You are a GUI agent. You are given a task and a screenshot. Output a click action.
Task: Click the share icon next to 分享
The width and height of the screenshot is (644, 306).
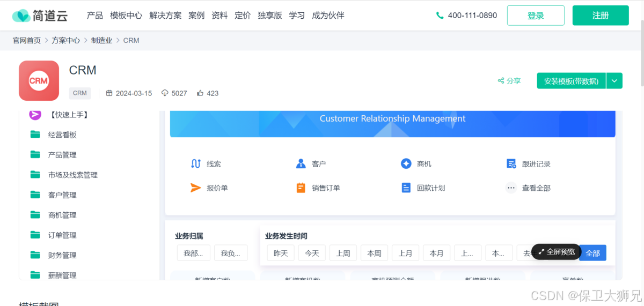point(501,81)
